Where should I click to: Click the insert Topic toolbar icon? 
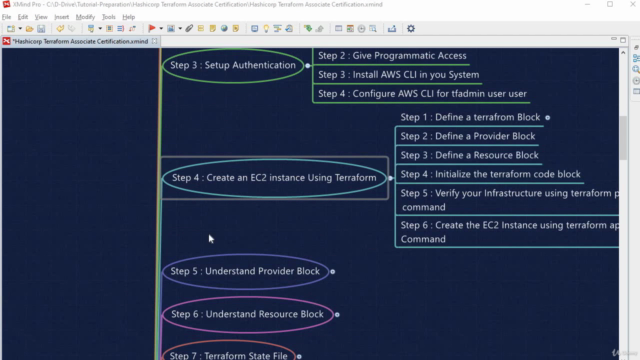91,29
